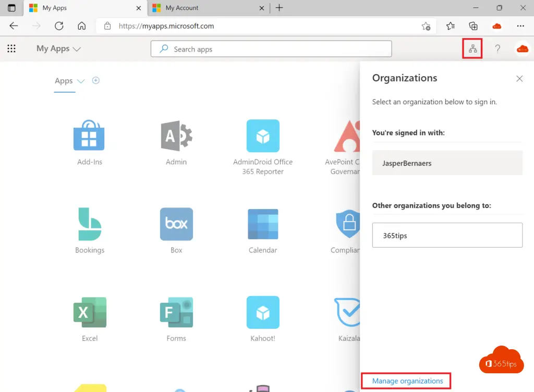Screen dimensions: 534x392
Task: Expand the My Apps dropdown
Action: click(58, 48)
